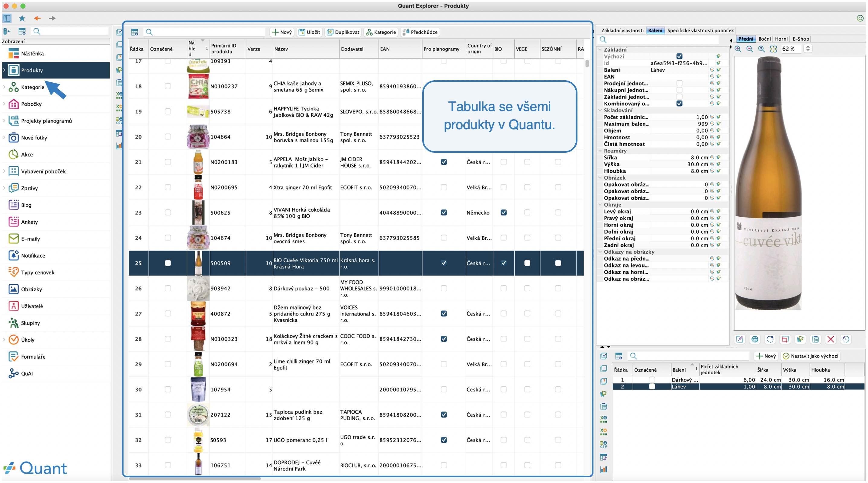Click the red X delete image icon
This screenshot has width=868, height=483.
click(831, 339)
